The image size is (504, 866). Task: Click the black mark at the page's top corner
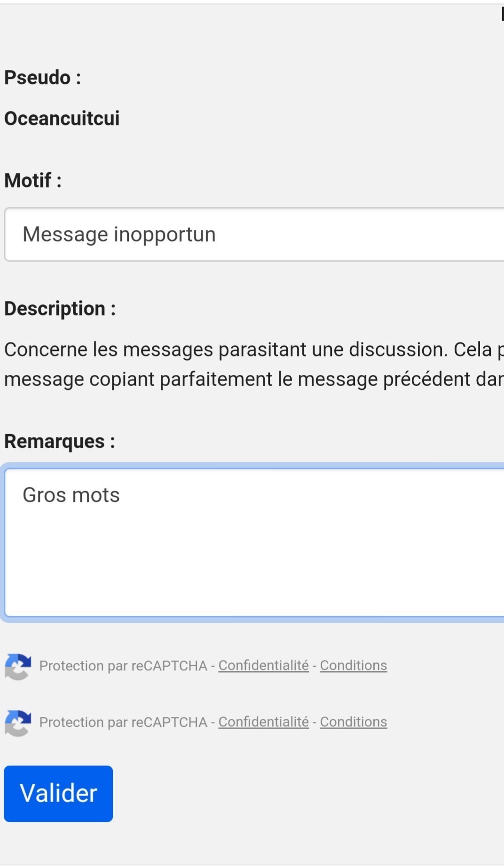click(503, 14)
